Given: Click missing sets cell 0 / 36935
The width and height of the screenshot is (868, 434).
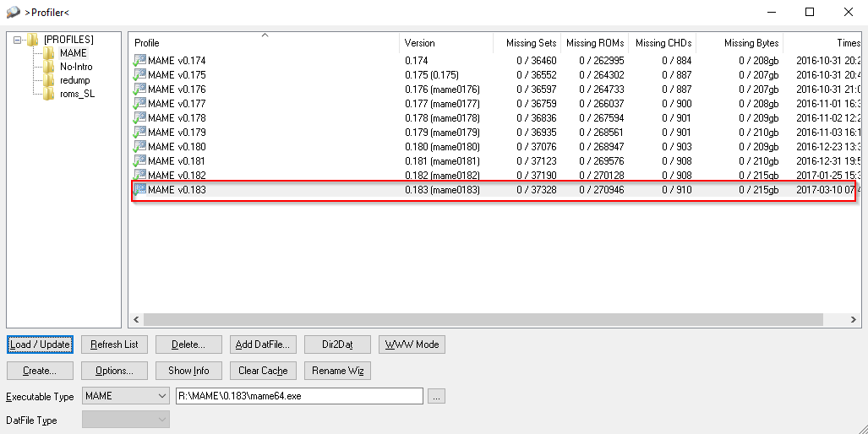Looking at the screenshot, I should tap(537, 132).
